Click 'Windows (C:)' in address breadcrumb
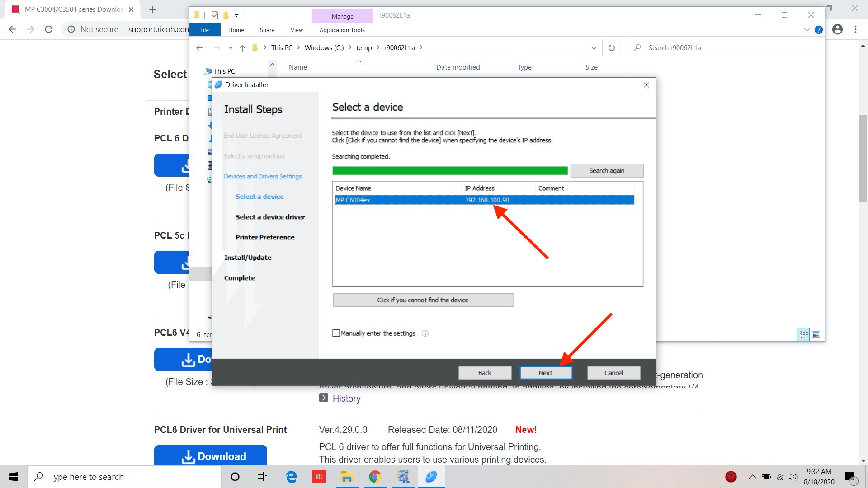This screenshot has height=488, width=868. point(324,48)
